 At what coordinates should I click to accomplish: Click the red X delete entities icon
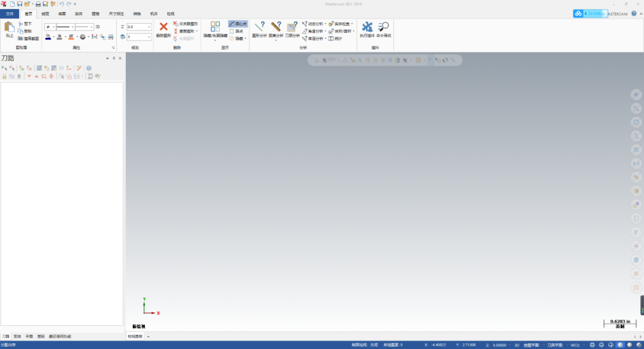pyautogui.click(x=163, y=27)
